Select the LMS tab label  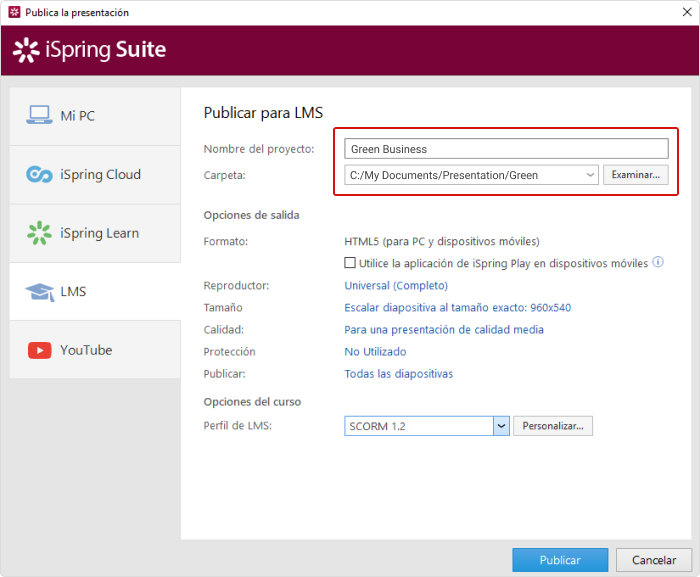(73, 292)
